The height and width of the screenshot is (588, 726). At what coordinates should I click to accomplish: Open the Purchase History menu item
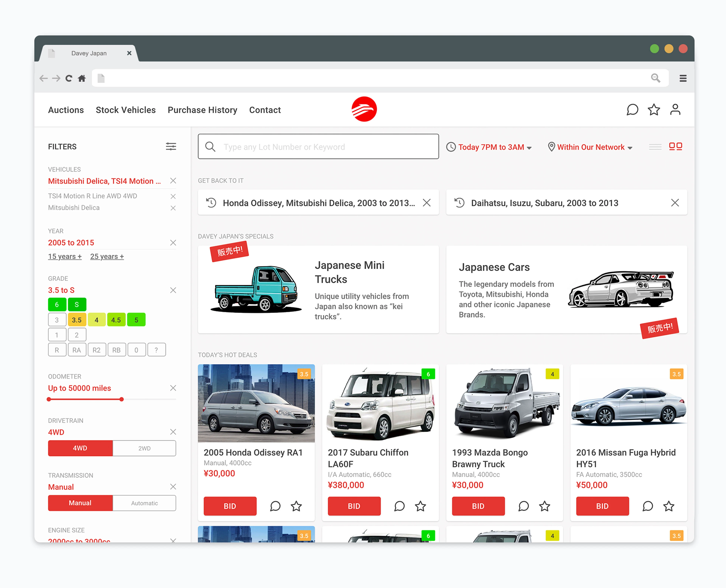[202, 110]
